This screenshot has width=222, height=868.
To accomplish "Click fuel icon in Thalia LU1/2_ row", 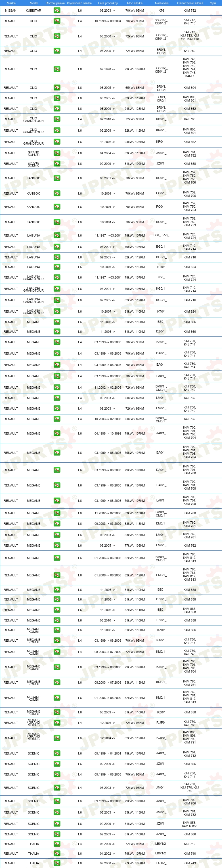I will coord(57,863).
